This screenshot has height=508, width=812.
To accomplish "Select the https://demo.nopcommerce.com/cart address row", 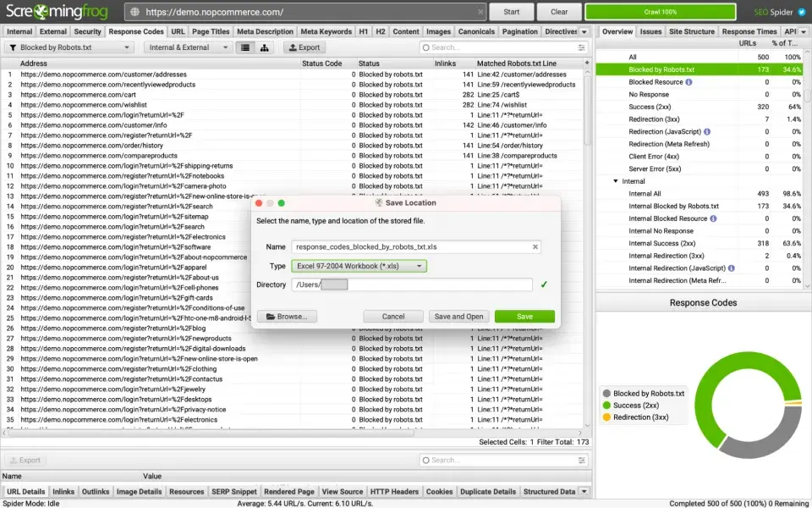I will 293,95.
